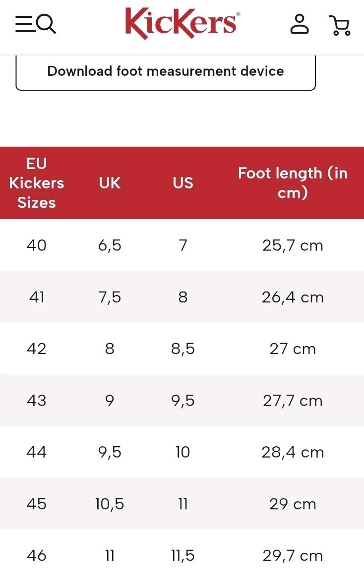Select EU size 43 cell
This screenshot has width=364, height=588.
[x=36, y=401]
